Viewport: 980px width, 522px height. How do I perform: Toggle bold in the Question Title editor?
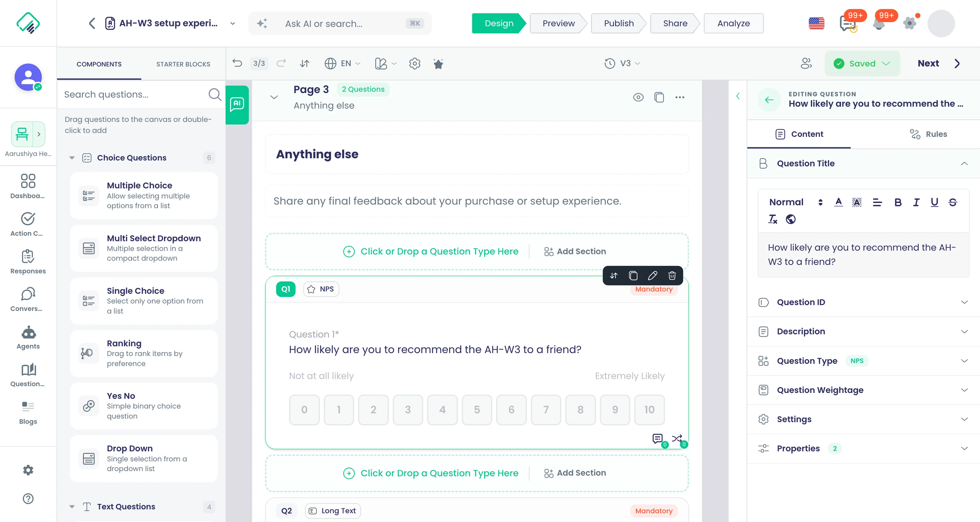(x=898, y=202)
